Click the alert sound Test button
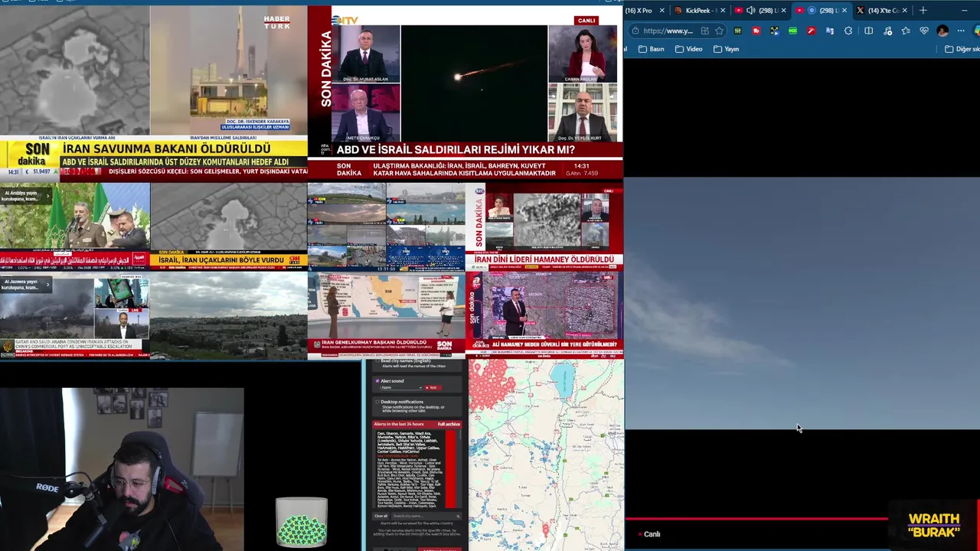 click(433, 387)
